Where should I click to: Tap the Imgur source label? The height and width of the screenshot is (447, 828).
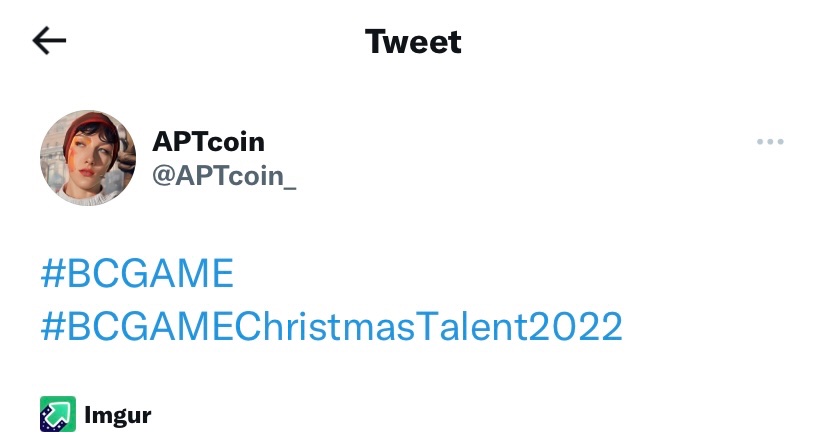click(x=118, y=414)
